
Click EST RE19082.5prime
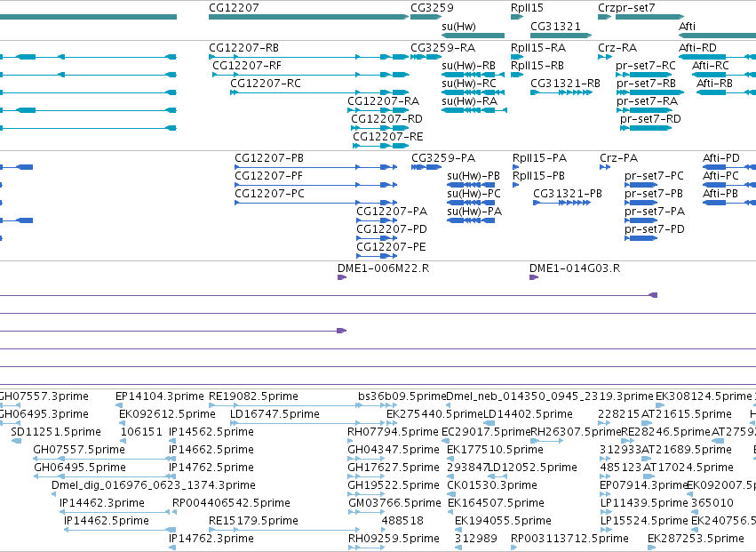point(253,396)
